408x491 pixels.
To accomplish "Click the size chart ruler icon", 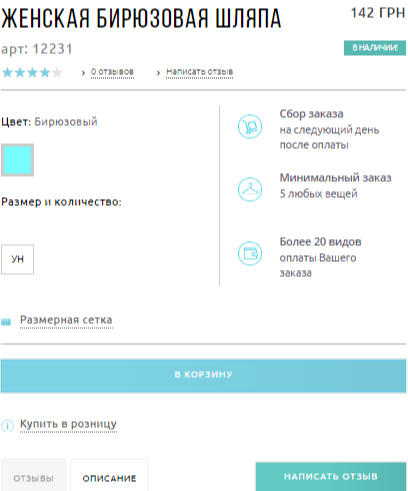I will tap(6, 321).
